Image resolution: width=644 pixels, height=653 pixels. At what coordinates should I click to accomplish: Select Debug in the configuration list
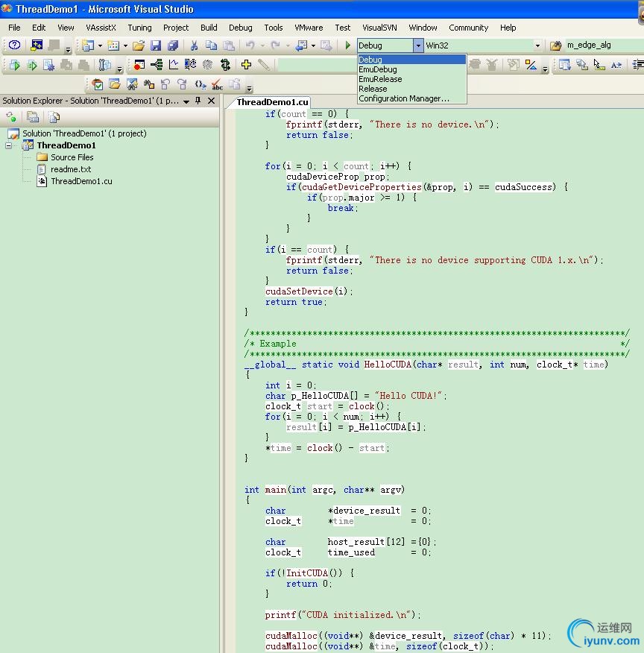click(x=411, y=59)
